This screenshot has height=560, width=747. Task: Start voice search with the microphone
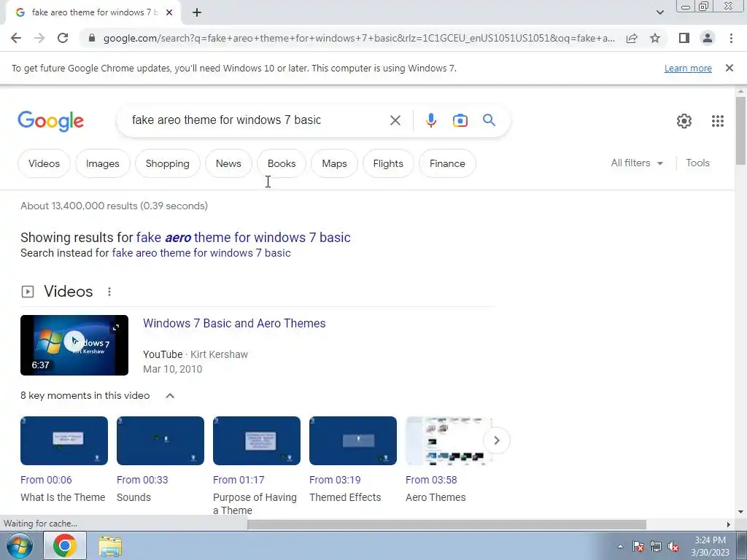click(430, 120)
